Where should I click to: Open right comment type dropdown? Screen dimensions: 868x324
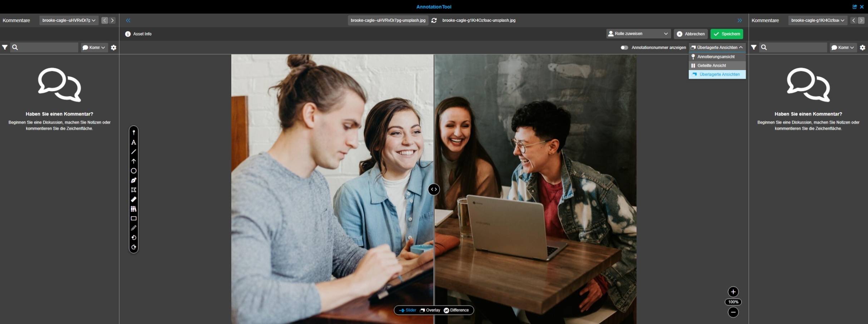tap(843, 48)
